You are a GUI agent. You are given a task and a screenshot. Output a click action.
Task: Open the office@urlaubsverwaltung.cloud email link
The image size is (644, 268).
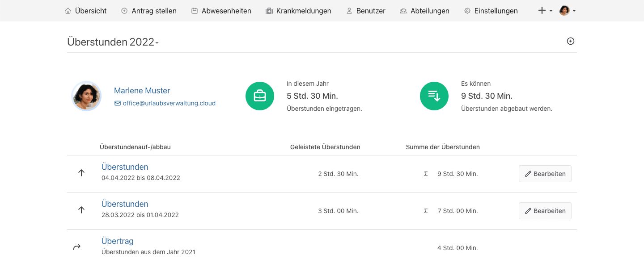tap(169, 103)
